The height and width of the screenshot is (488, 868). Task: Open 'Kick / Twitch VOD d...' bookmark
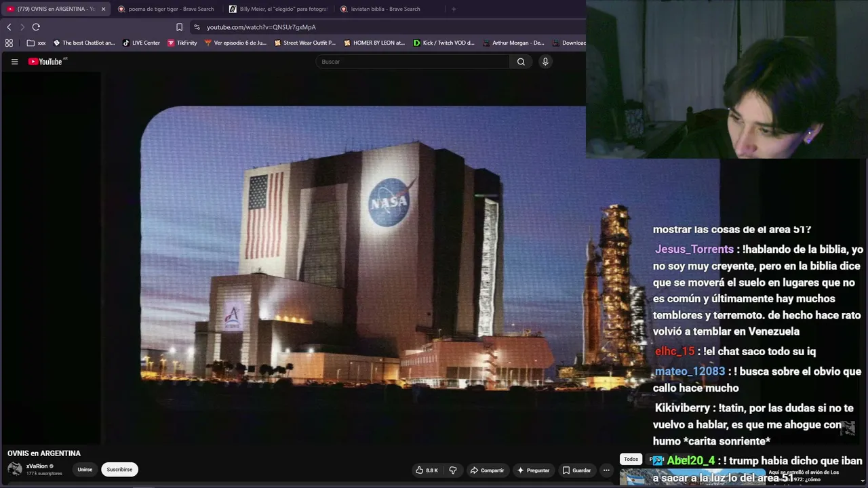coord(443,43)
